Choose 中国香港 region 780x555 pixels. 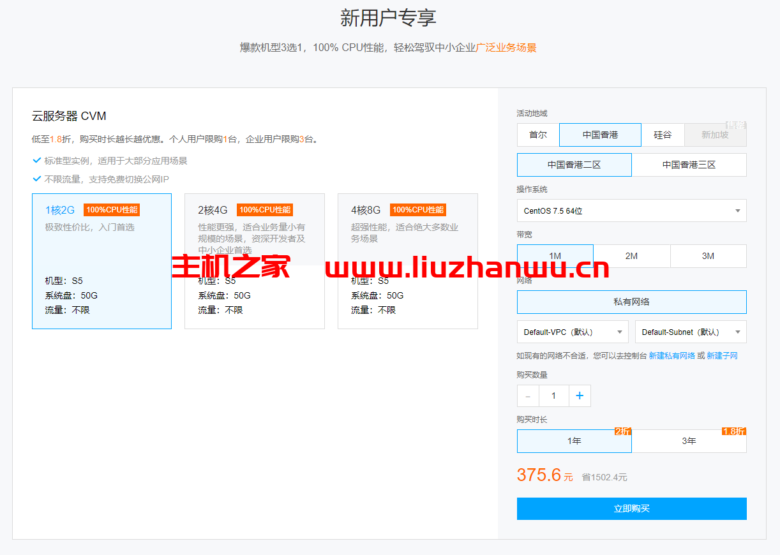600,135
